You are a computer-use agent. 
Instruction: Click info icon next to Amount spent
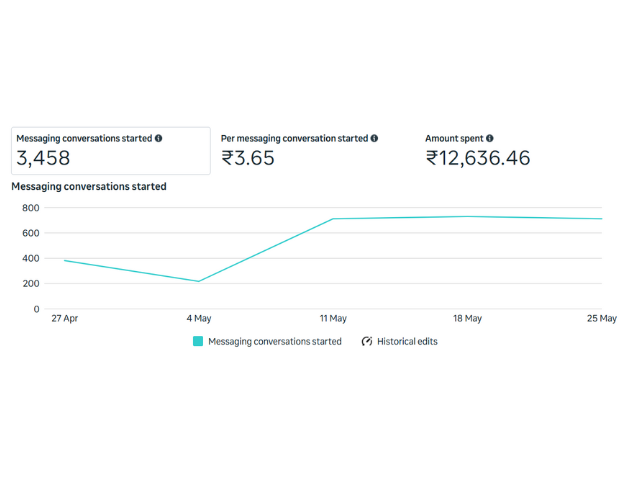click(x=490, y=138)
